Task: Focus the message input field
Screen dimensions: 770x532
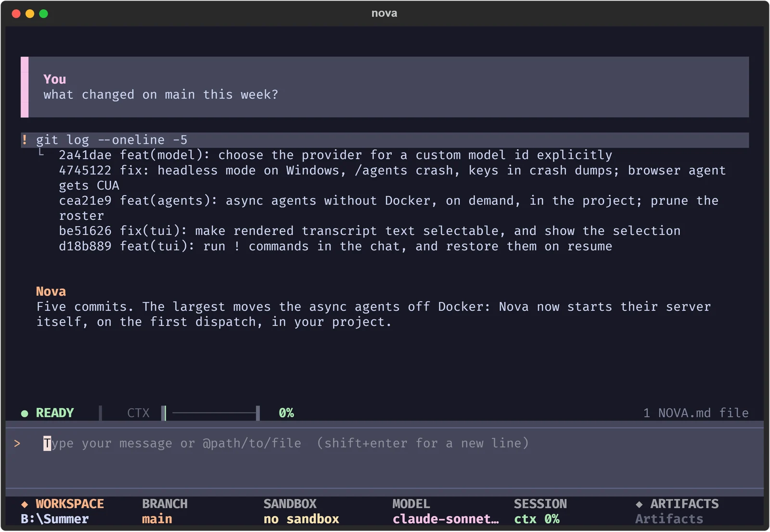Action: pos(385,457)
